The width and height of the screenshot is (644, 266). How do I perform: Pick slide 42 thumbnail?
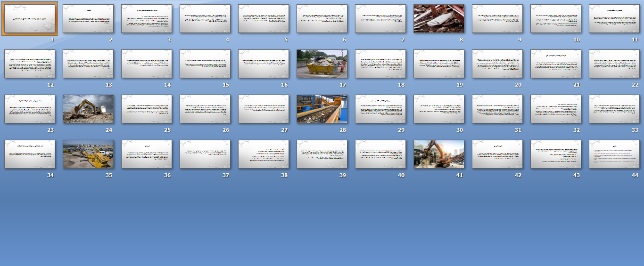click(497, 154)
